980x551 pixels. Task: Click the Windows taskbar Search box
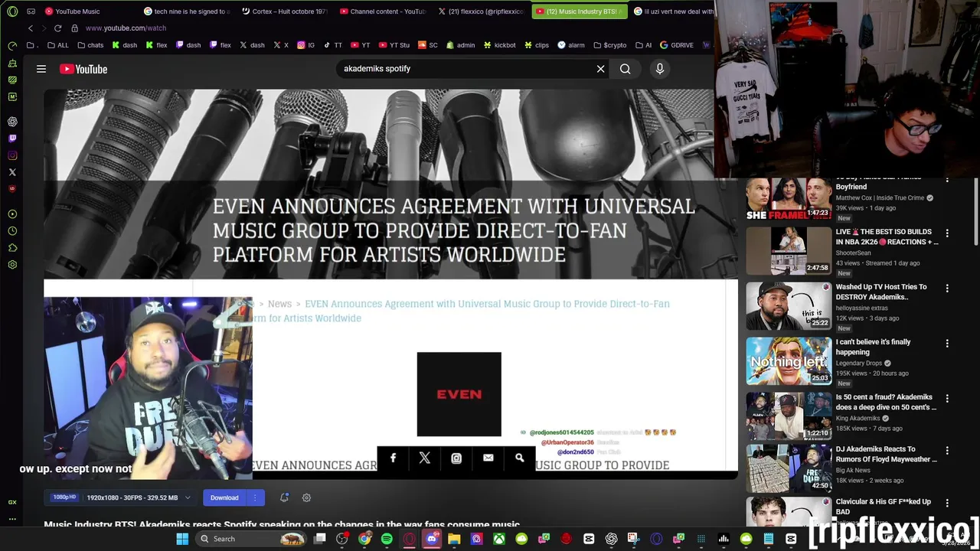point(252,539)
